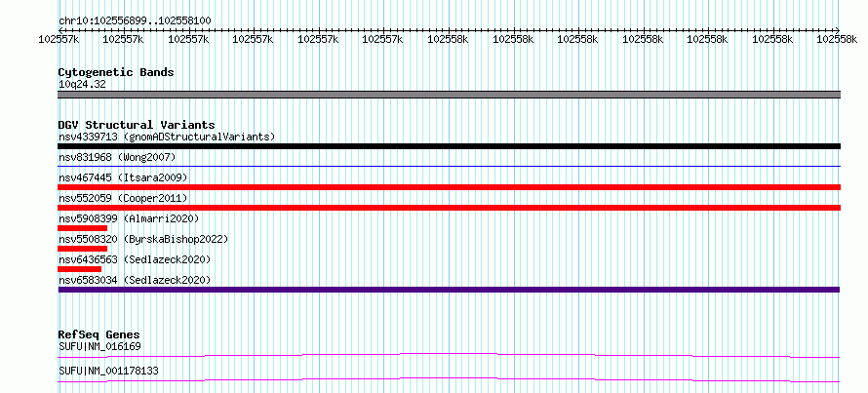The image size is (868, 393).
Task: Click the 10q24.32 band label
Action: [x=82, y=84]
